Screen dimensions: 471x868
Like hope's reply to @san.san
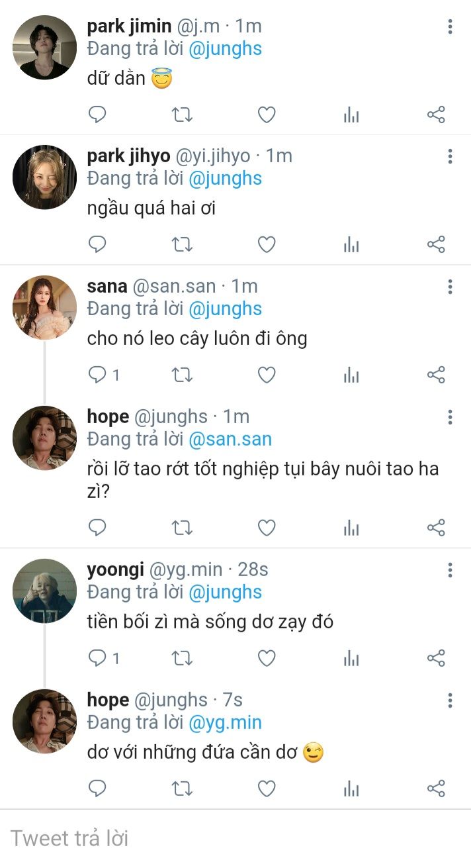(267, 528)
